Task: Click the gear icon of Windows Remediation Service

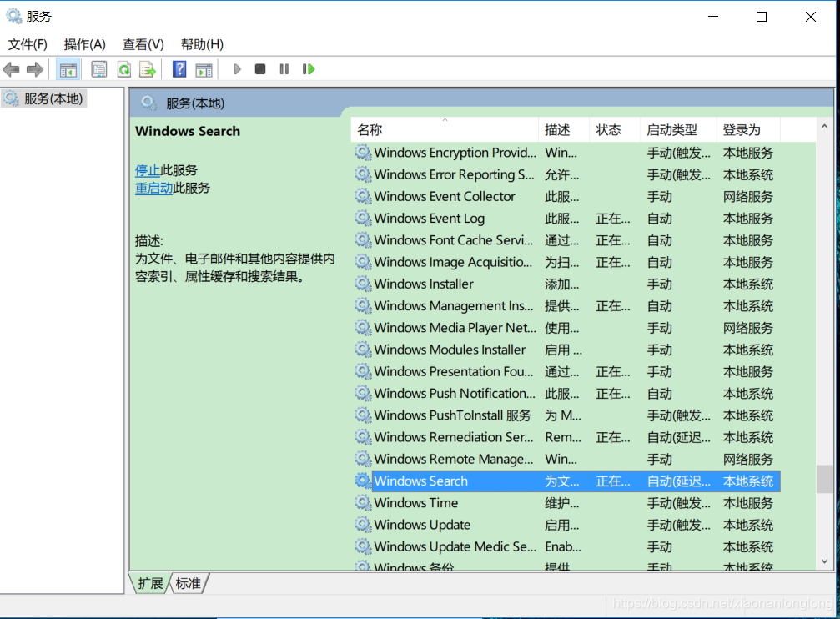Action: (x=363, y=437)
